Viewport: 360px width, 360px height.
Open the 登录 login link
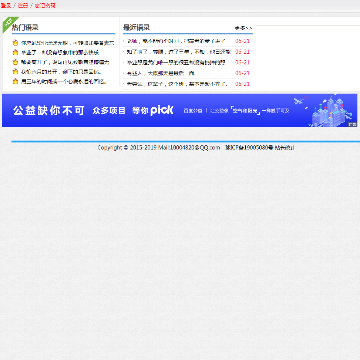tap(6, 6)
